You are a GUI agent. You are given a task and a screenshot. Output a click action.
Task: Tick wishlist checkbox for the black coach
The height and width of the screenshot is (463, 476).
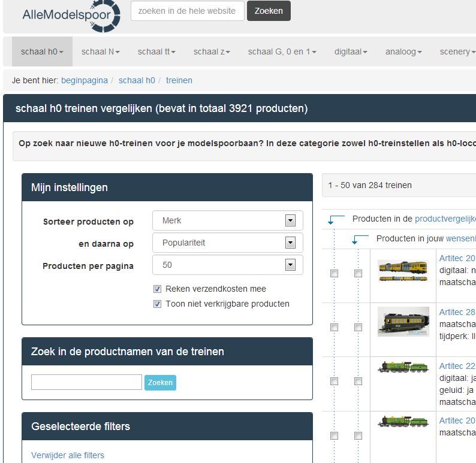358,328
